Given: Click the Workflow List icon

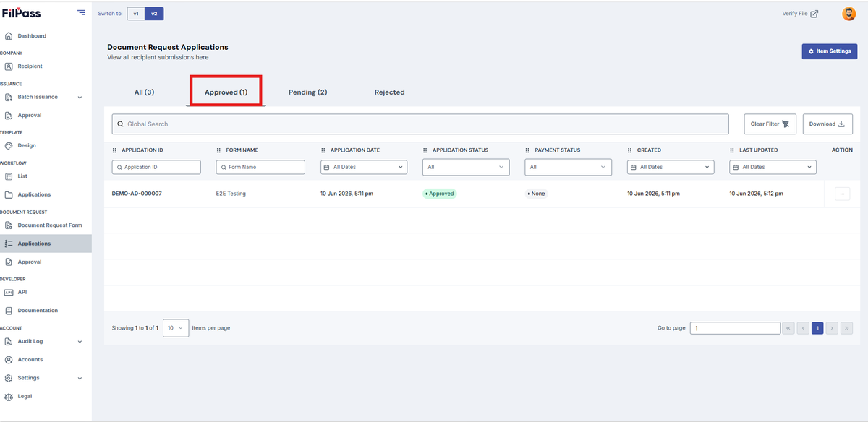Looking at the screenshot, I should (x=9, y=176).
